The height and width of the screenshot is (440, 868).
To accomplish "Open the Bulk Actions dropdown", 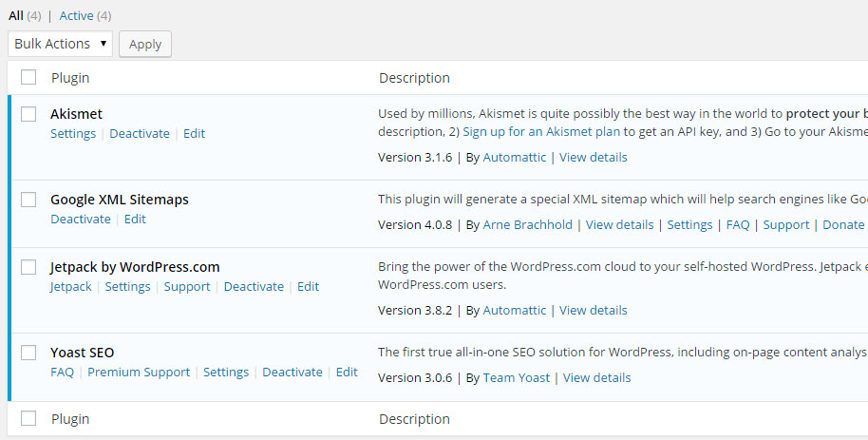I will click(x=61, y=44).
